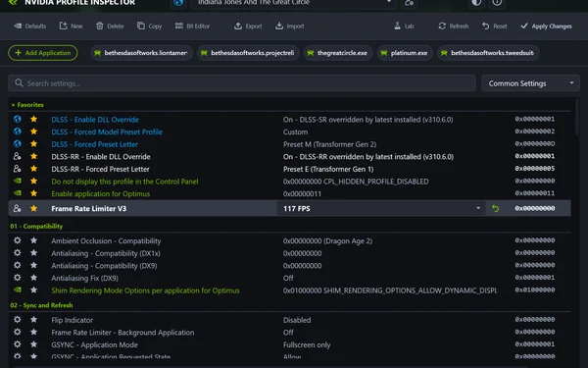Viewport: 588px width, 368px height.
Task: Unfavorite Enable application for Optimus star
Action: click(33, 193)
